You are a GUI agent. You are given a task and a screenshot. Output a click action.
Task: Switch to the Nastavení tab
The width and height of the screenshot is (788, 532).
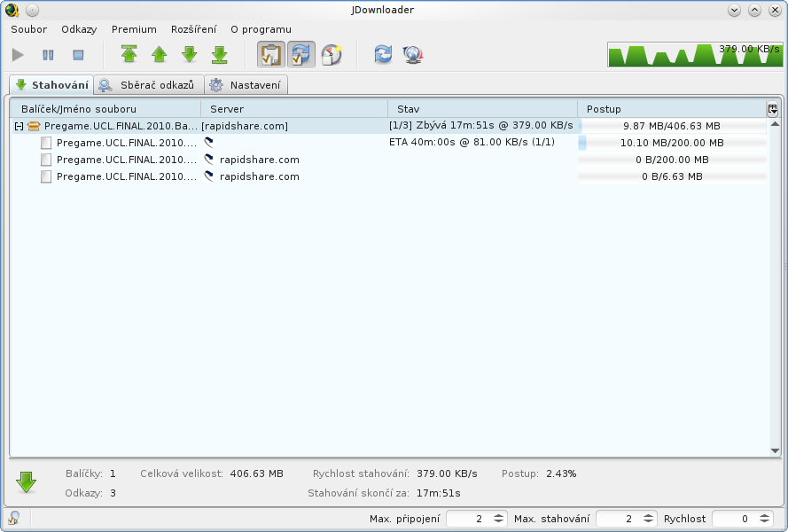tap(246, 85)
